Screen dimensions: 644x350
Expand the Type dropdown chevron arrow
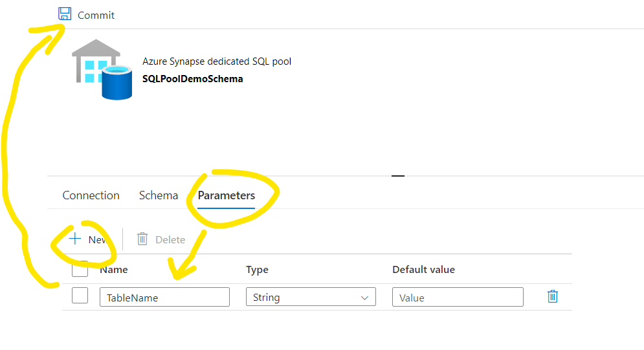point(363,298)
